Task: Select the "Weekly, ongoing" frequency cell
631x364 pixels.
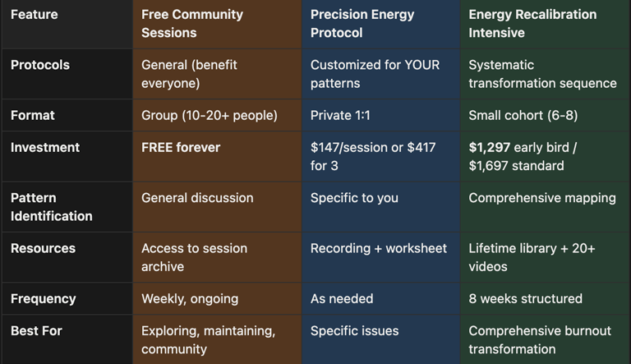Action: coord(190,298)
